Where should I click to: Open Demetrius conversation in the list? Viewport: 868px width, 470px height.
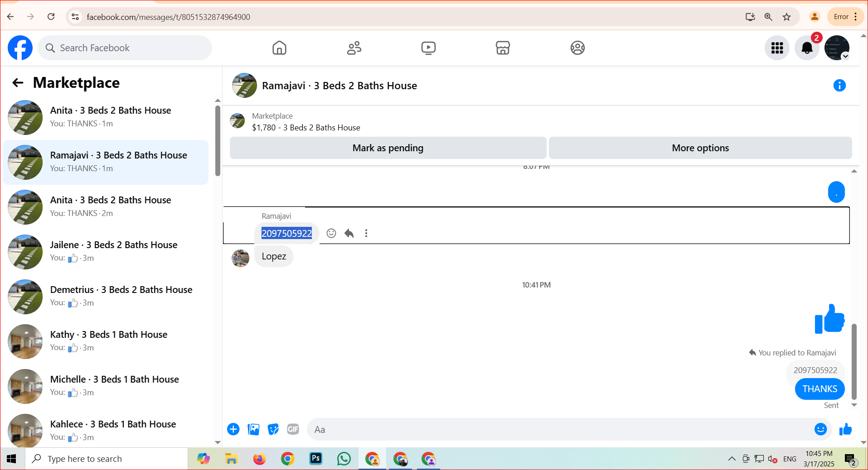click(106, 297)
